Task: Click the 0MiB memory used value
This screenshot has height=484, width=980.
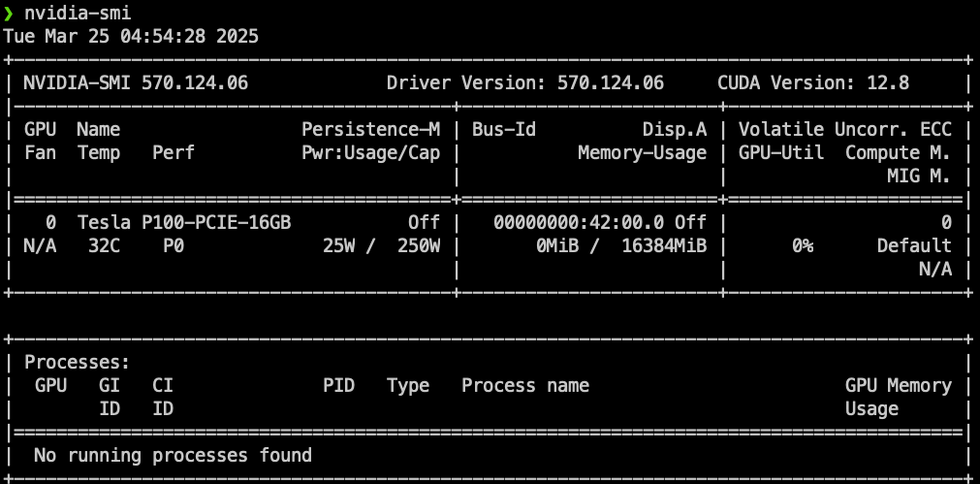Action: (557, 246)
